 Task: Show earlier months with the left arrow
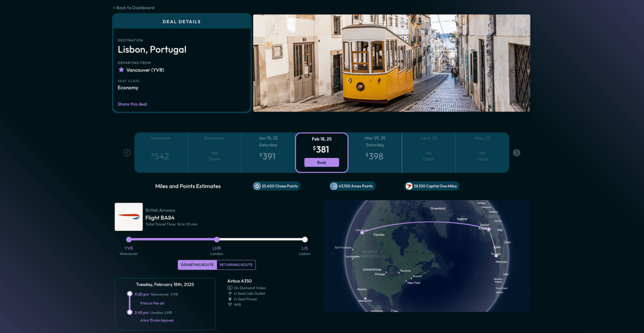(127, 153)
